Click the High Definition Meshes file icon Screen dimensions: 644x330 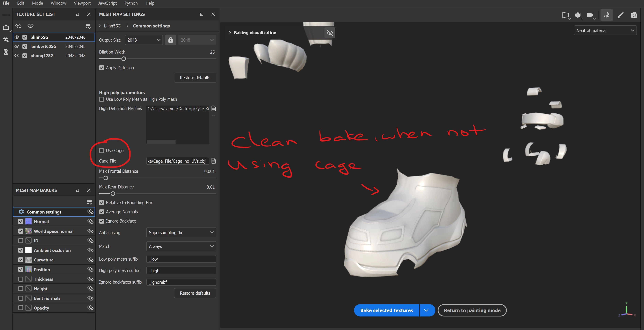213,108
